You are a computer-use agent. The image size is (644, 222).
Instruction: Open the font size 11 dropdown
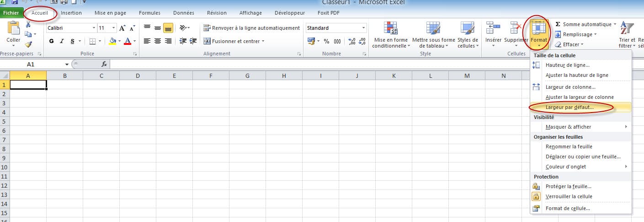(113, 28)
